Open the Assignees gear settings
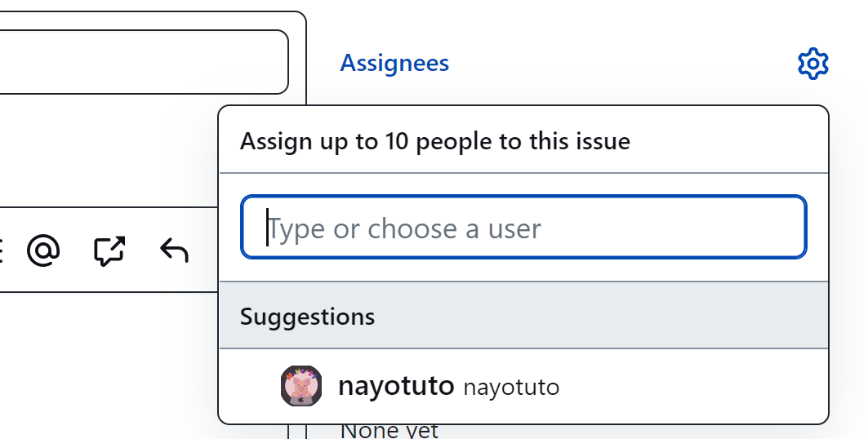Viewport: 868px width, 439px height. point(812,64)
